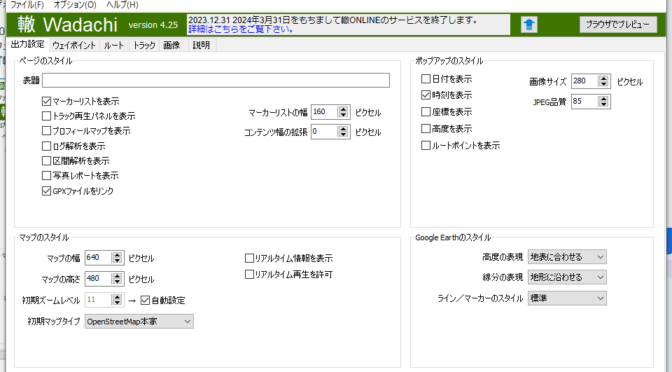Enable ログ解析を表示 checkbox
Image resolution: width=672 pixels, height=372 pixels.
click(x=46, y=146)
